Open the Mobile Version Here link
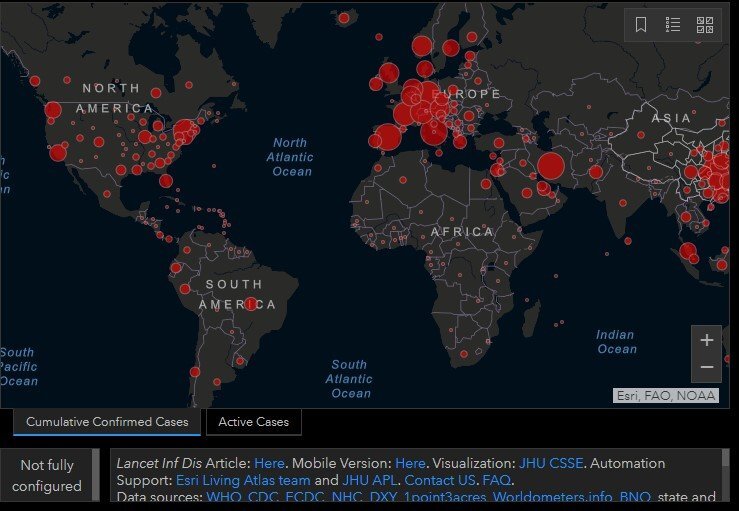The image size is (739, 511). click(410, 463)
